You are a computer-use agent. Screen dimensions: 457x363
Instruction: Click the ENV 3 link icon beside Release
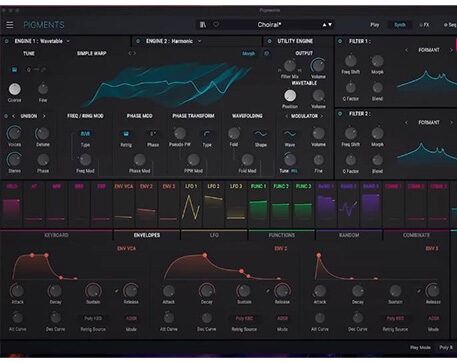click(x=419, y=291)
